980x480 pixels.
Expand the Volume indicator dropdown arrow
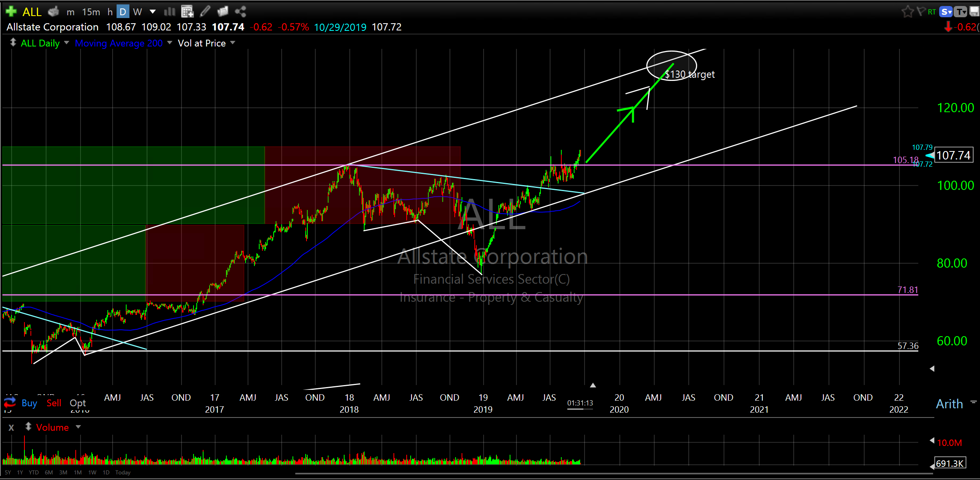(x=79, y=427)
